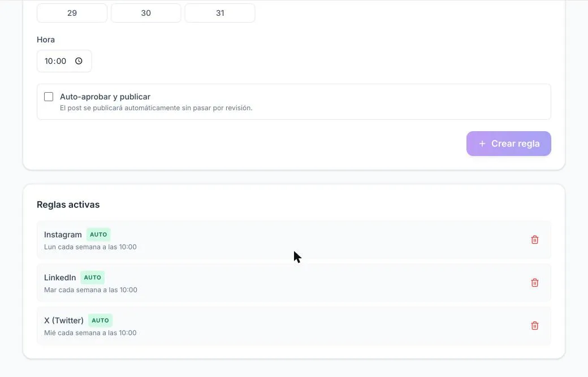Open the time picker clock icon
The image size is (588, 377).
pos(79,61)
